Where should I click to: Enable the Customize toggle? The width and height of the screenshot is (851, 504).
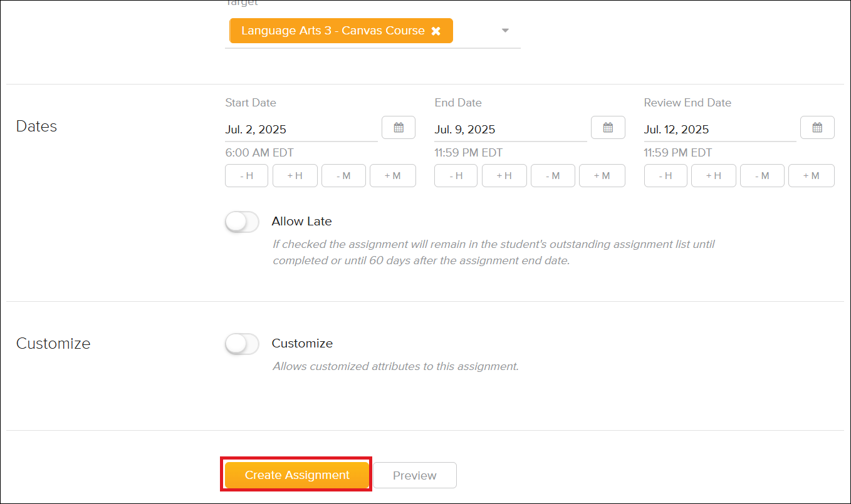point(242,344)
